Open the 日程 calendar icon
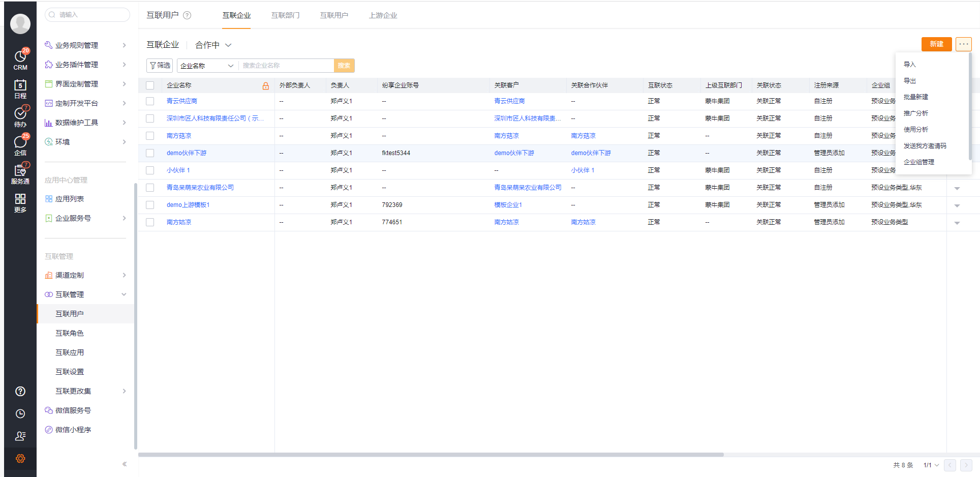The height and width of the screenshot is (477, 980). (20, 88)
